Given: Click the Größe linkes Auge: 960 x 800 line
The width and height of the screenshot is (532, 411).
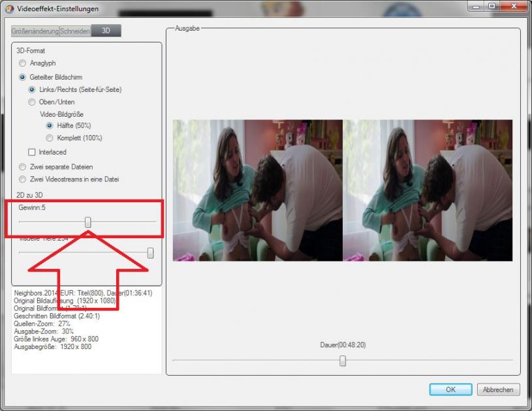Looking at the screenshot, I should point(56,339).
